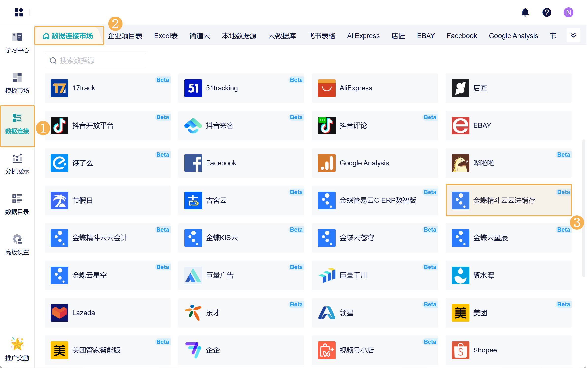Choose the 抖音开放平台 data source
Image resolution: width=588 pixels, height=368 pixels.
(107, 125)
